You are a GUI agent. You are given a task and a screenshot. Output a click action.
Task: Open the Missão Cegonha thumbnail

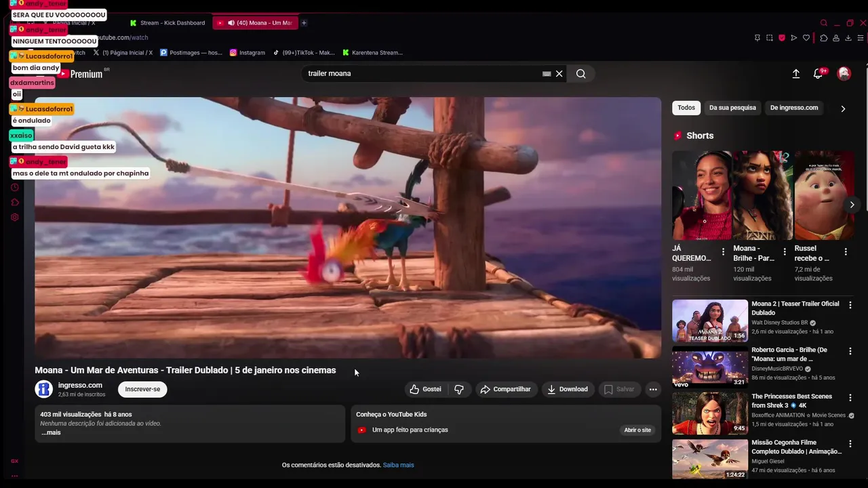click(710, 459)
